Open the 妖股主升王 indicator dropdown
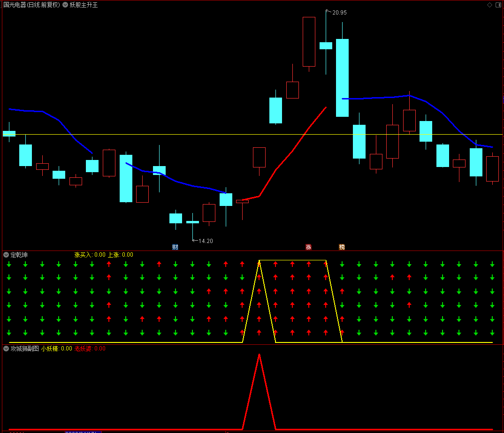 click(x=65, y=5)
